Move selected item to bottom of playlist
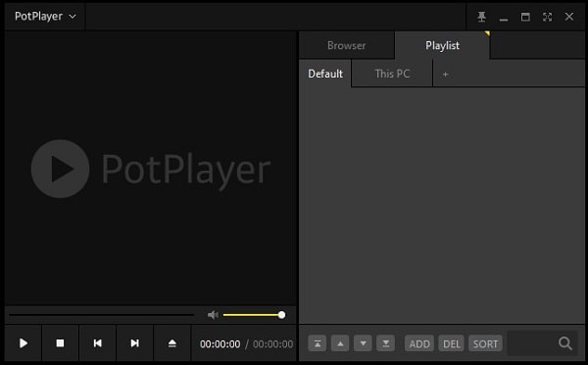Screen dimensions: 588x365 385,343
